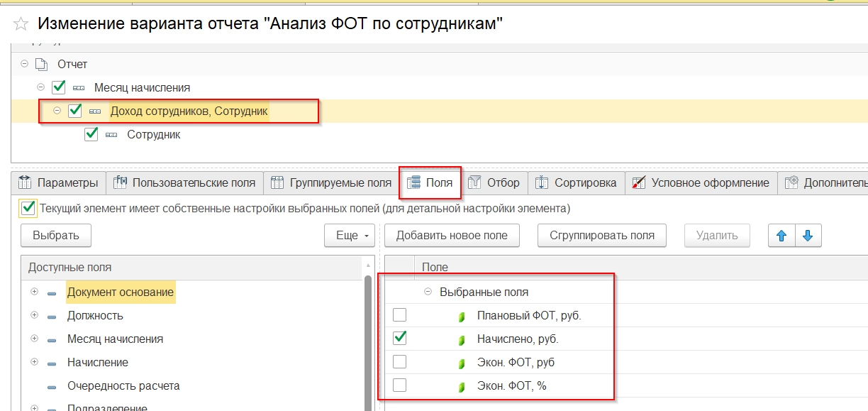
Task: Click the Удалить button
Action: click(x=717, y=236)
